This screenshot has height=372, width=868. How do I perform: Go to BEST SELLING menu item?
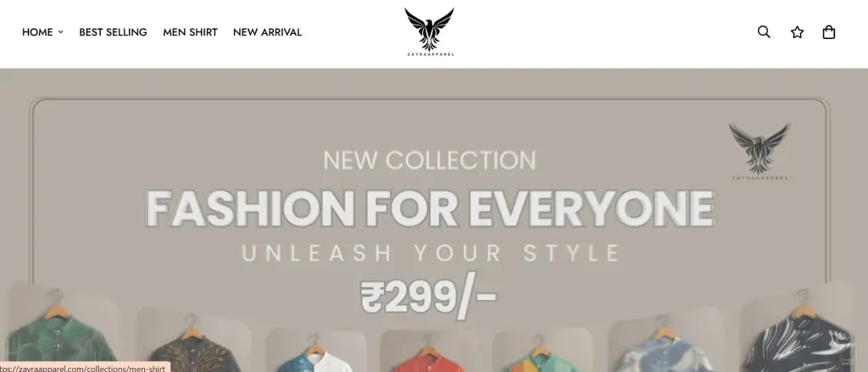pyautogui.click(x=113, y=32)
